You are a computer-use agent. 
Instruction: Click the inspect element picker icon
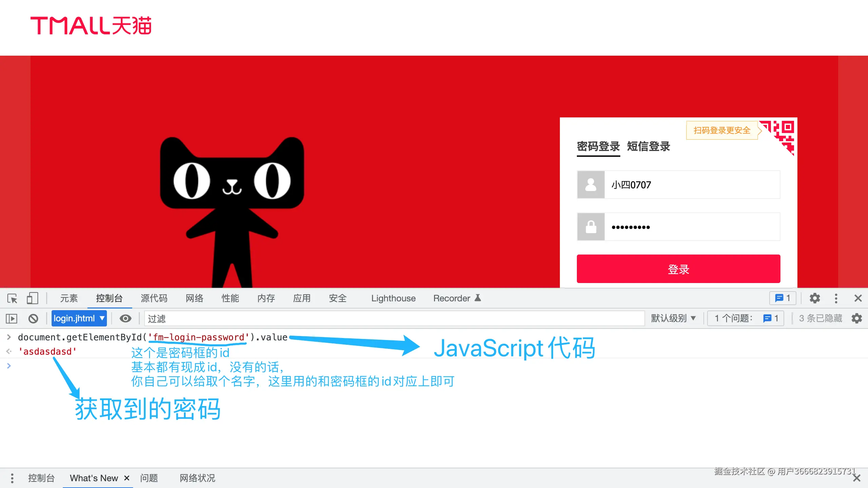point(12,298)
